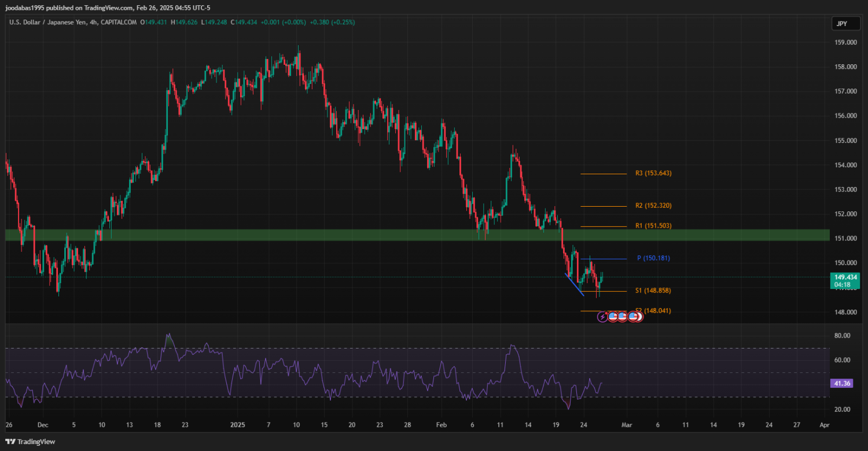868x451 pixels.
Task: Click the joodabas1995 publisher name
Action: [x=27, y=8]
